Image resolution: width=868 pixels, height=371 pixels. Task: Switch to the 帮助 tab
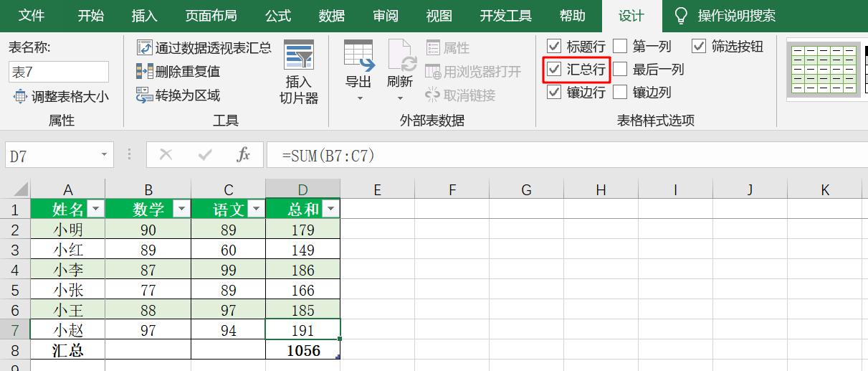coord(572,16)
